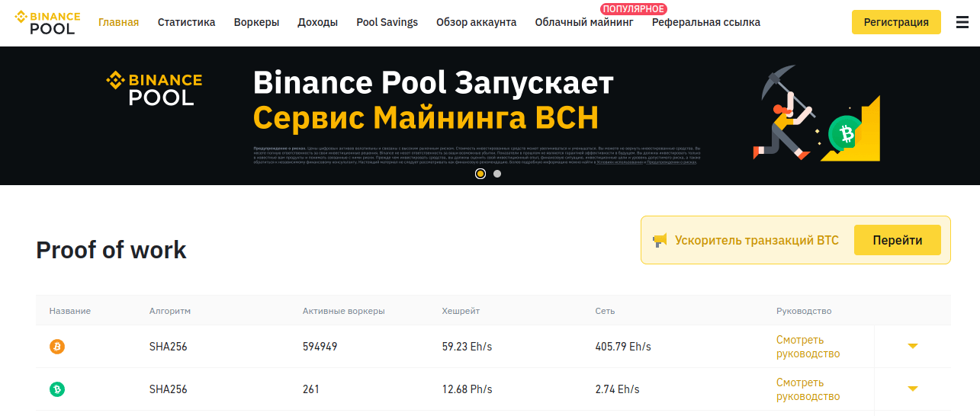This screenshot has height=416, width=980.
Task: Switch to the second banner slide dot
Action: coord(497,174)
